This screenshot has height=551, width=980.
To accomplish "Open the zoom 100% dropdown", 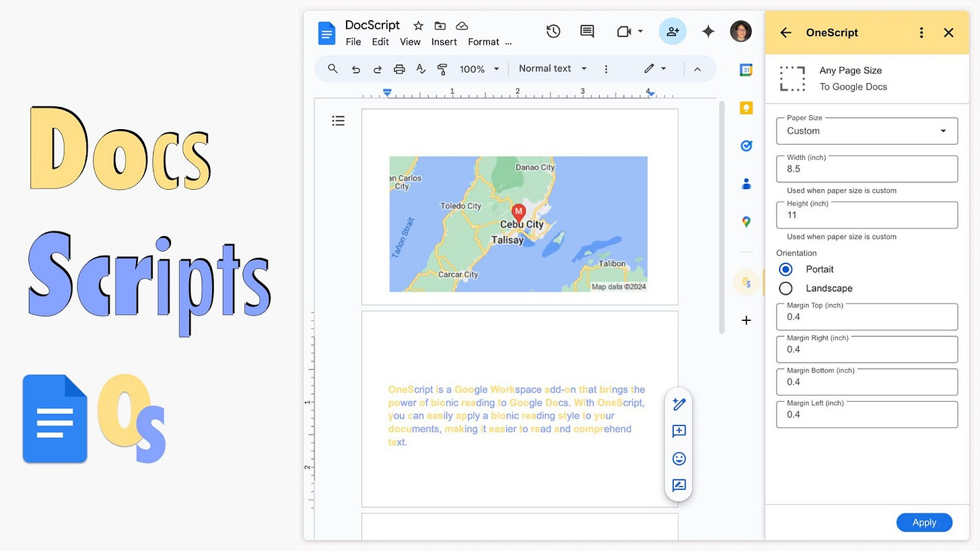I will pos(479,69).
